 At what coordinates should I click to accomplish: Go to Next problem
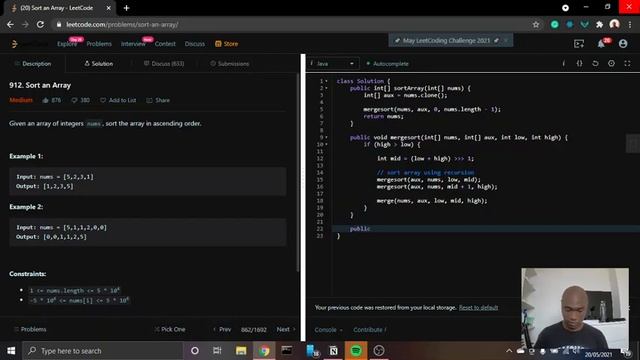(286, 329)
